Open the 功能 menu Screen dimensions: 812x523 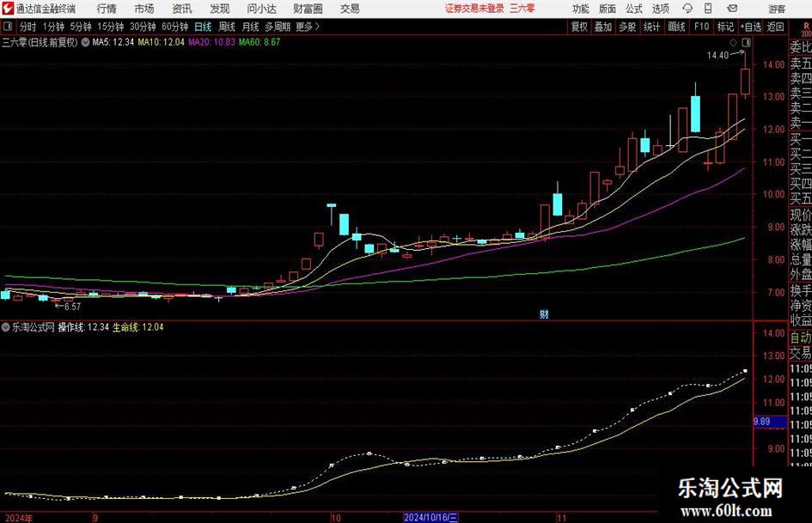[x=581, y=9]
